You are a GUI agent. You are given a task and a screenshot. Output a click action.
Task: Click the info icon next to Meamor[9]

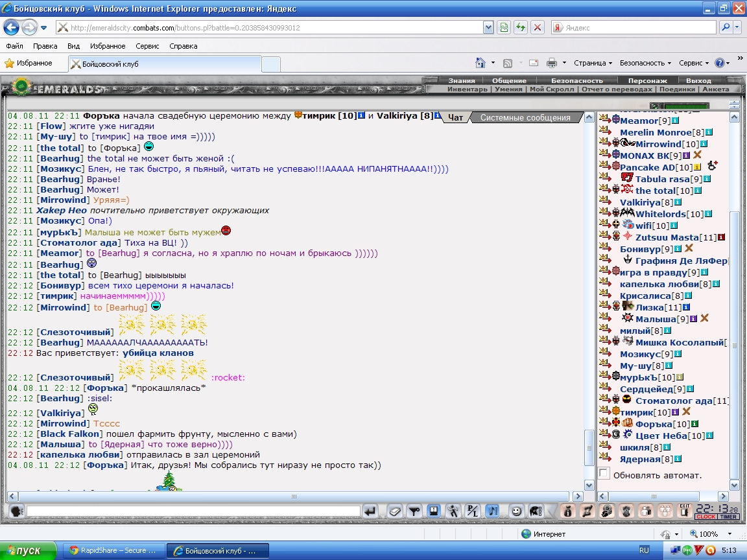(674, 121)
